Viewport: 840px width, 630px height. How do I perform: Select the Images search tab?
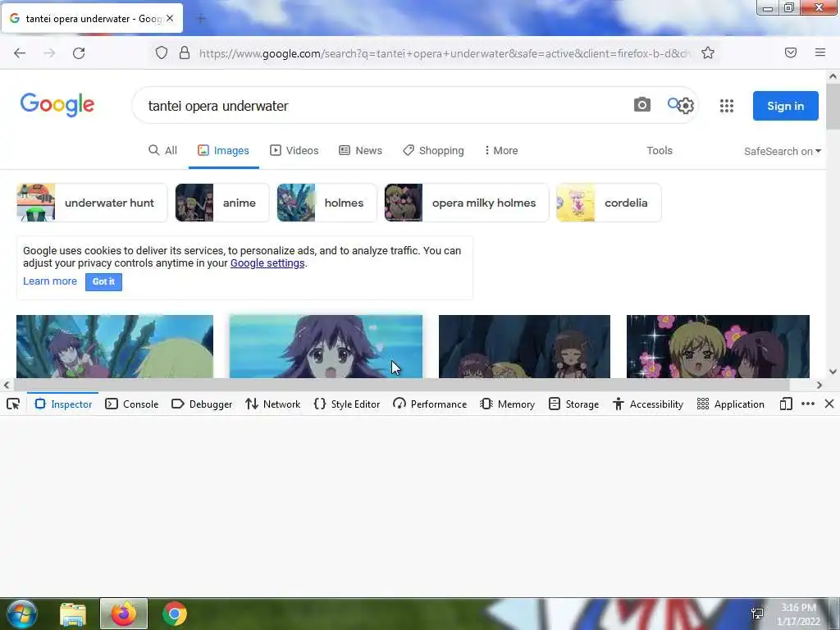(x=223, y=151)
